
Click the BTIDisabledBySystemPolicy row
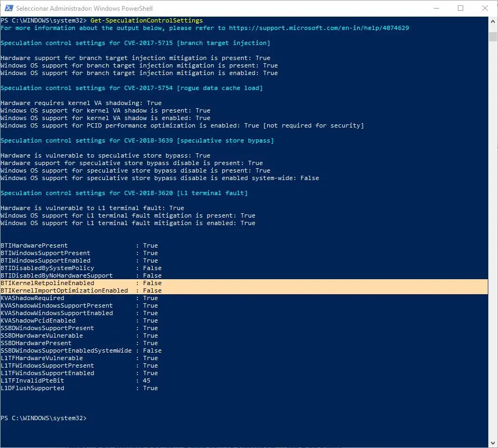click(x=81, y=268)
